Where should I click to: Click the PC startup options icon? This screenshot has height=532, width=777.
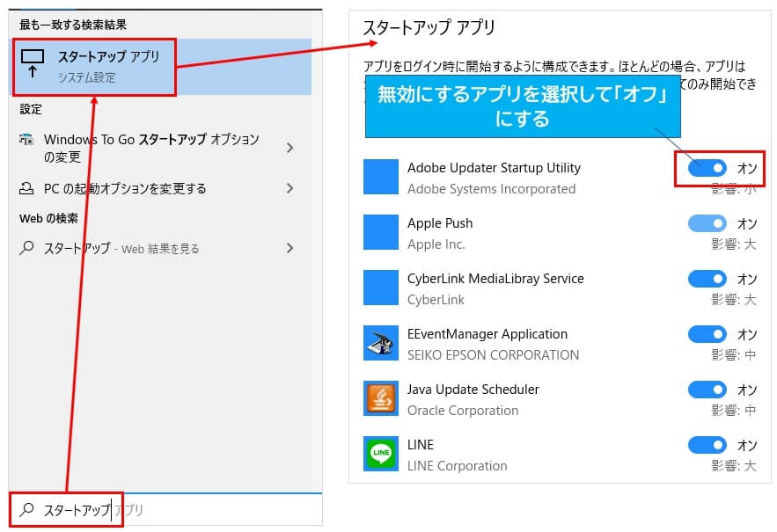26,188
